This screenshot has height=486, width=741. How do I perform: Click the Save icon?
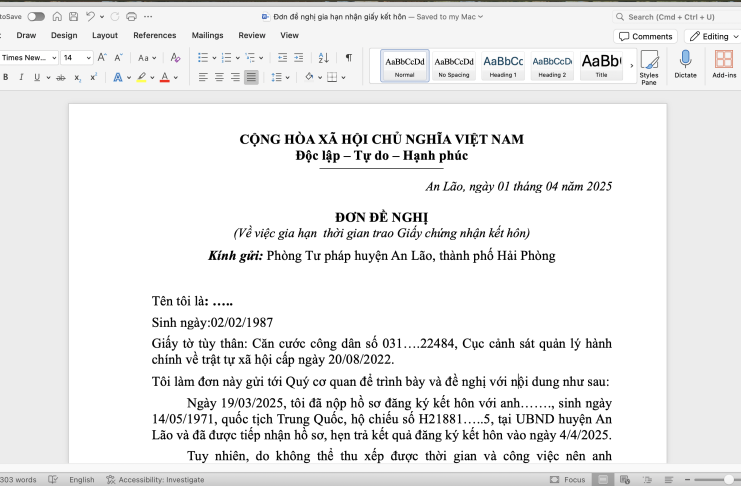[73, 17]
